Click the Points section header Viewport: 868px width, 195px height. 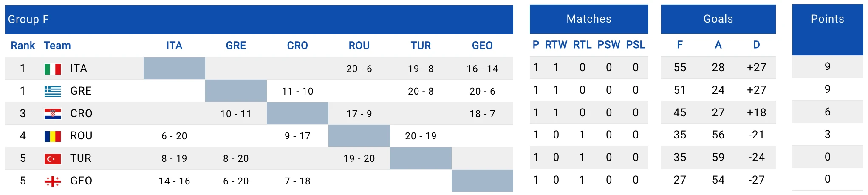(x=827, y=19)
